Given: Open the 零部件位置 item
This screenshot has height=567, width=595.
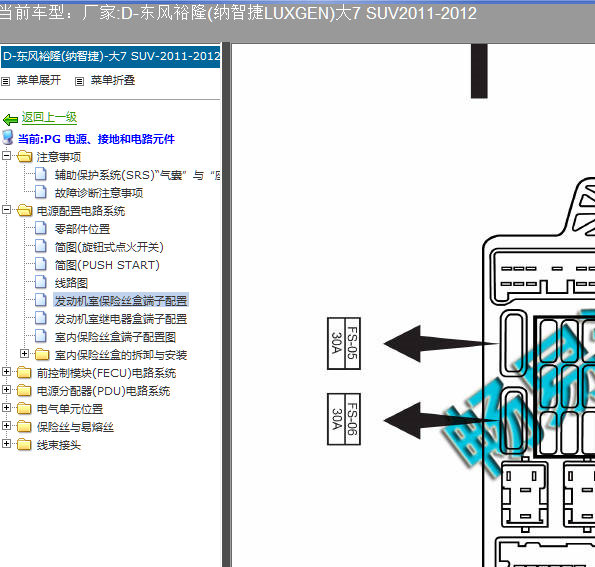Looking at the screenshot, I should 82,229.
